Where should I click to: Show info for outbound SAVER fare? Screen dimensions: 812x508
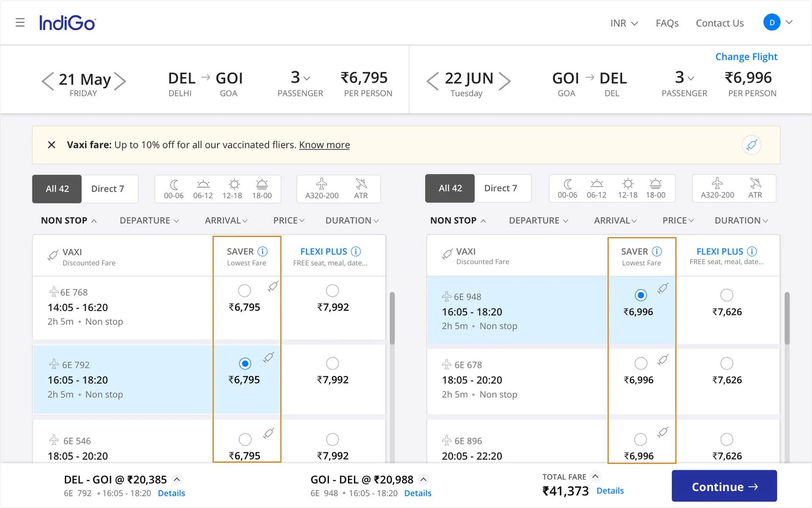(x=262, y=251)
